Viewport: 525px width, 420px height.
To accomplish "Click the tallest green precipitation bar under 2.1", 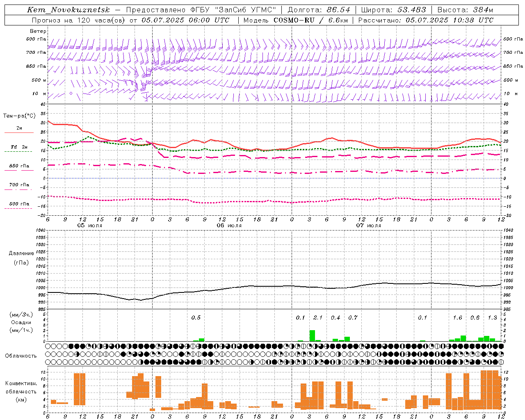I will [x=312, y=336].
